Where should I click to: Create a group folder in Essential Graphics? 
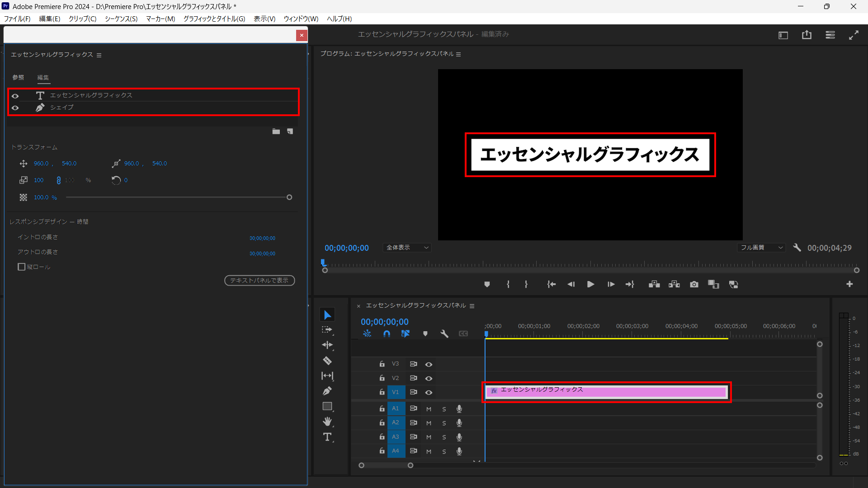pos(276,131)
